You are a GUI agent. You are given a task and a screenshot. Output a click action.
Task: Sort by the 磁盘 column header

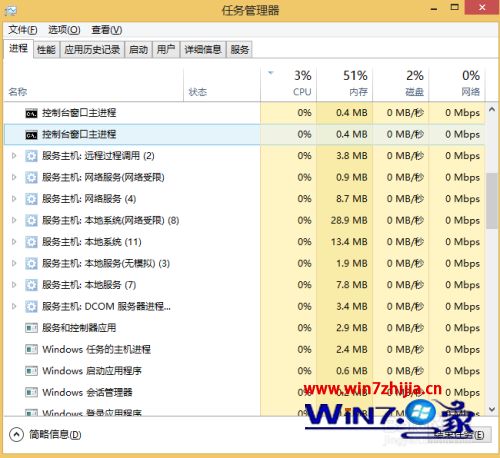[400, 84]
